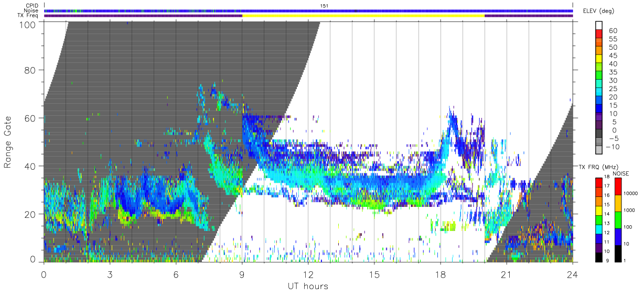Click the x-axis tick label '21'
The image size is (644, 297).
tap(507, 274)
